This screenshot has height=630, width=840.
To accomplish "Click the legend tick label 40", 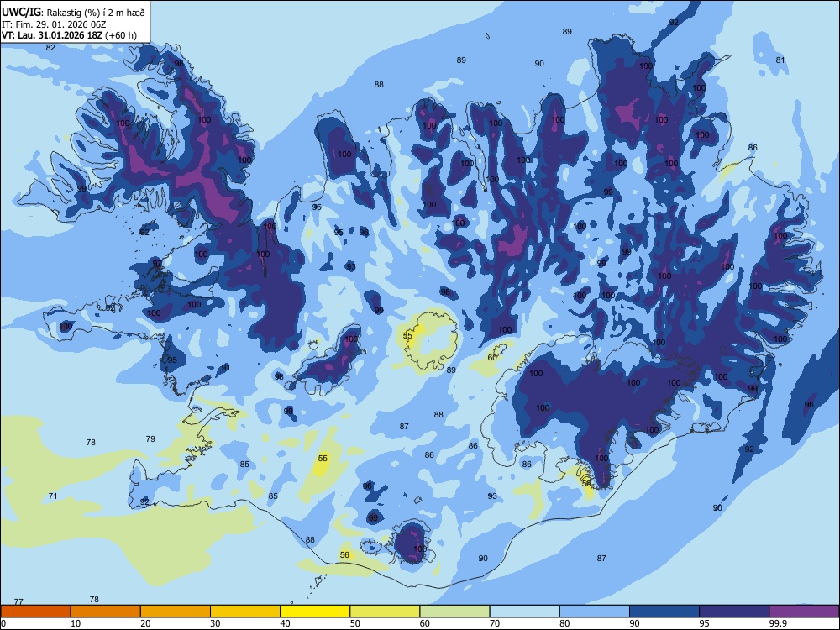I will tap(285, 623).
